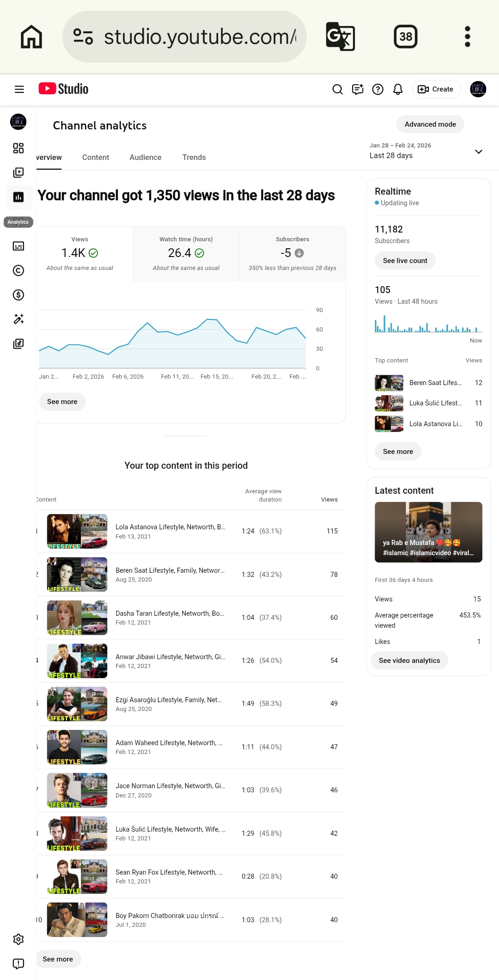Expand the Last 28 days date range dropdown
Viewport: 499px width, 980px height.
click(x=426, y=151)
